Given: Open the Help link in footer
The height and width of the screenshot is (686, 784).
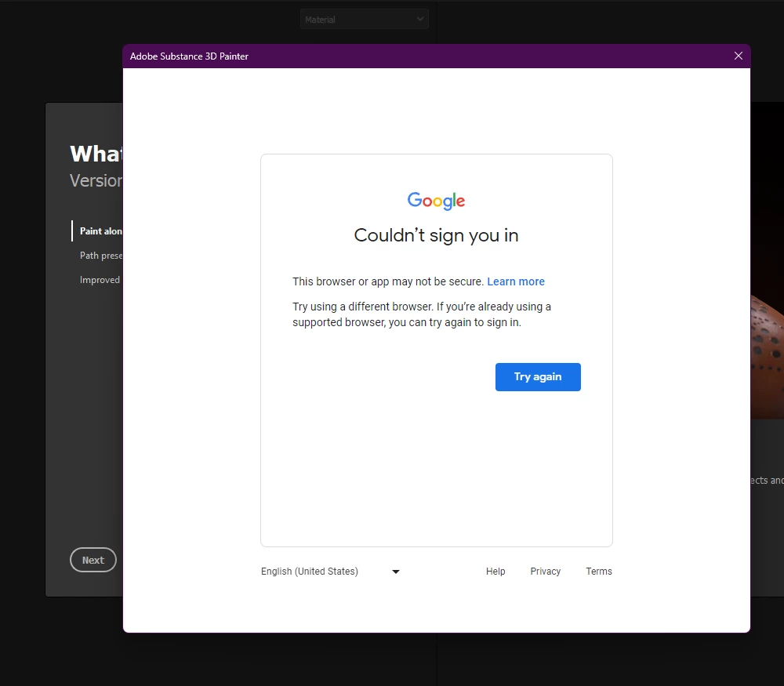Looking at the screenshot, I should 495,571.
